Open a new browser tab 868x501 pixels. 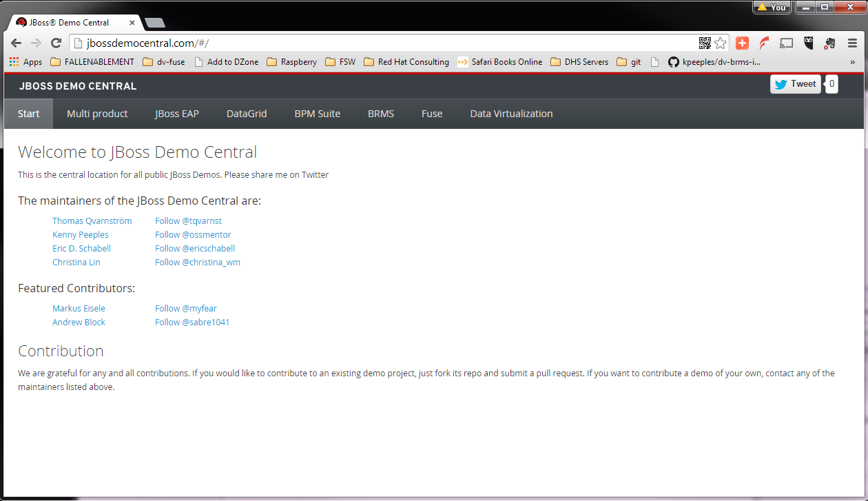coord(155,23)
